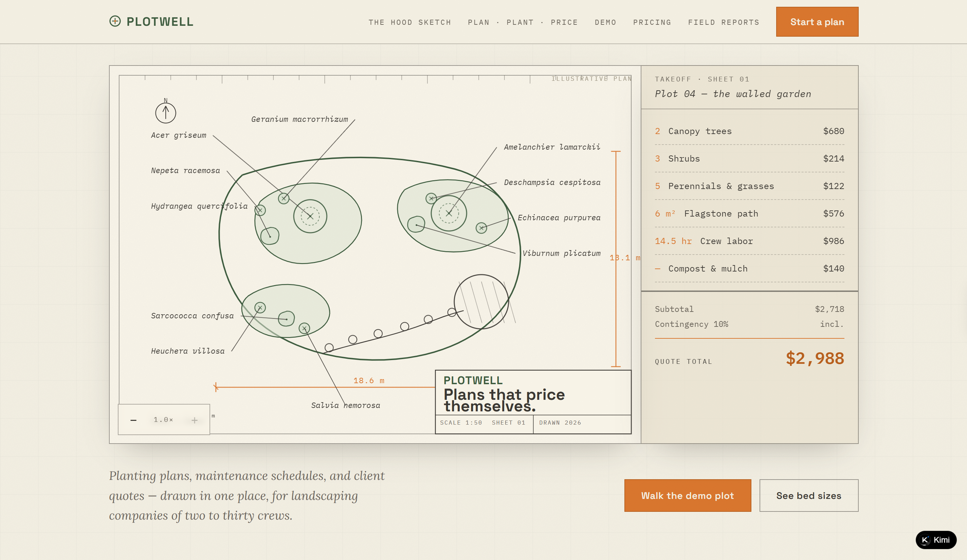This screenshot has height=560, width=967.
Task: Click the Contingency 10% row
Action: tap(749, 324)
